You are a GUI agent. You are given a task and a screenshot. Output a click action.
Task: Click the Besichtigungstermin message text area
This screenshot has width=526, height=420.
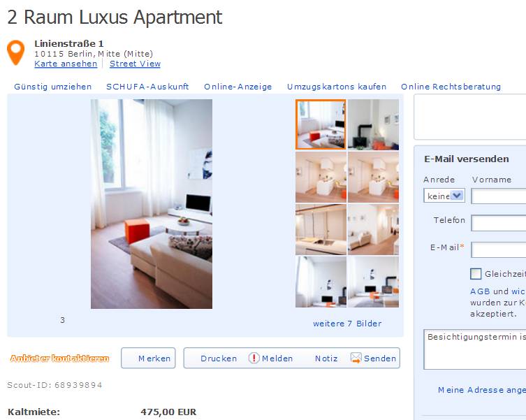click(x=475, y=349)
